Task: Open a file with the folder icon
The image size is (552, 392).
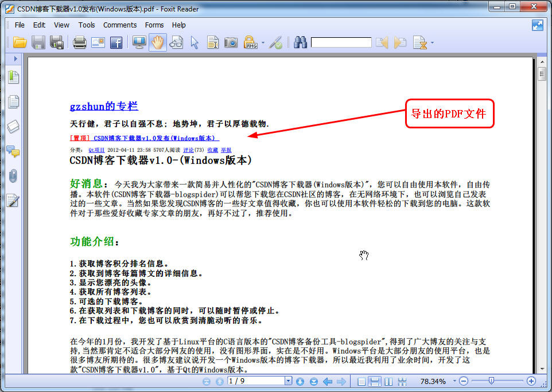Action: coord(20,42)
